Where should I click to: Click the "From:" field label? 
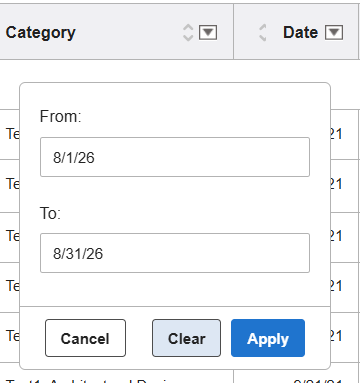(61, 117)
